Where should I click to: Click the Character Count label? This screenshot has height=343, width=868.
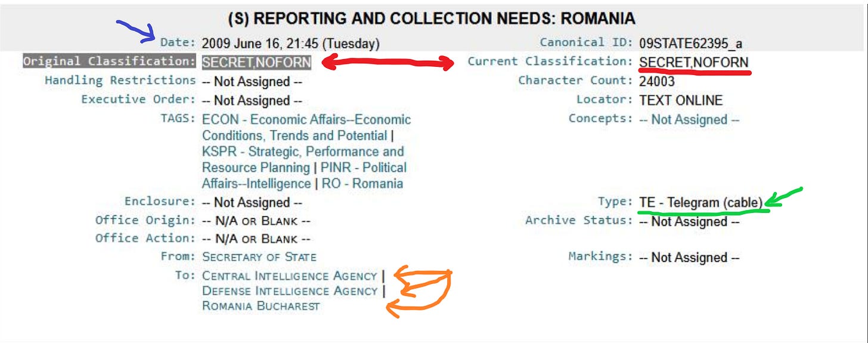pos(575,80)
